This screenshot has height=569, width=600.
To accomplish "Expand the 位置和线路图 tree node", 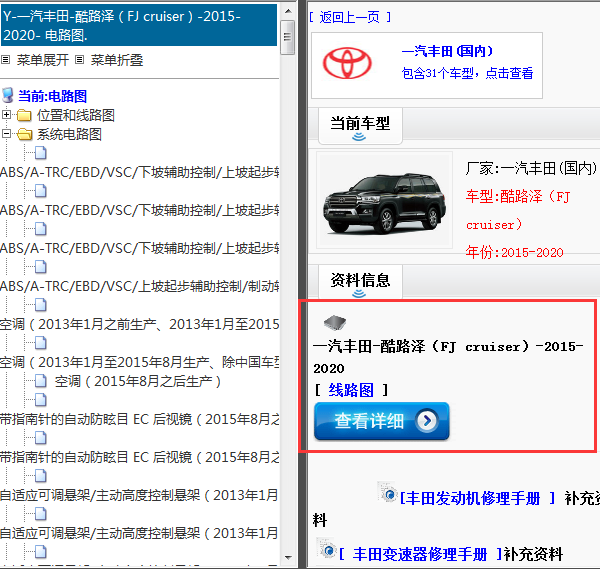I will click(6, 114).
